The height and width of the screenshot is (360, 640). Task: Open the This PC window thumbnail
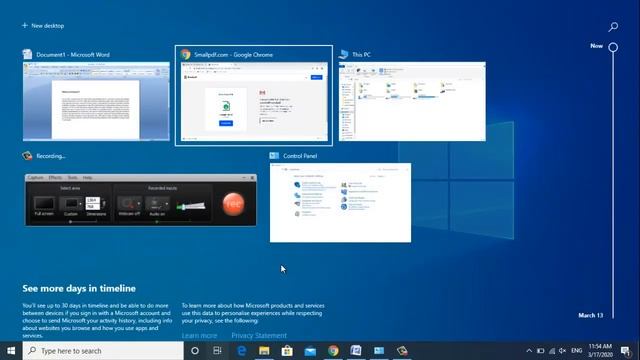[x=412, y=101]
